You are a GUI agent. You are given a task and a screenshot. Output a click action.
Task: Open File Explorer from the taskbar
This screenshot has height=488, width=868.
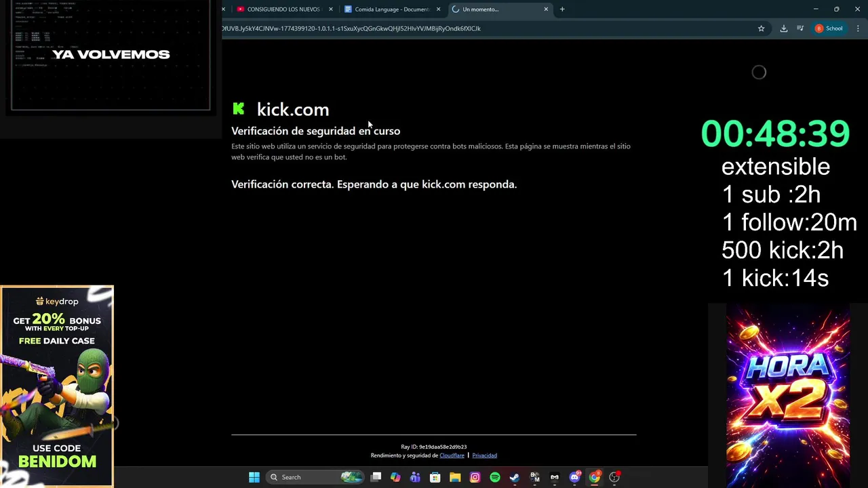[455, 477]
